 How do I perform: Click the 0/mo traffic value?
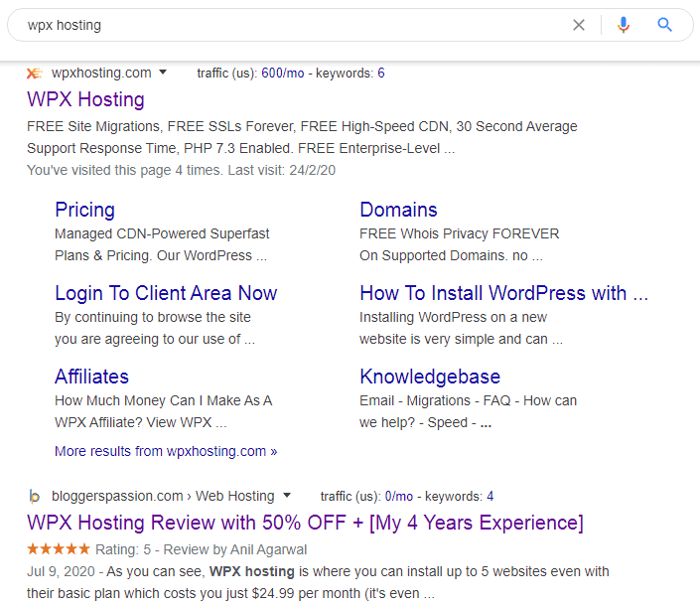(399, 497)
